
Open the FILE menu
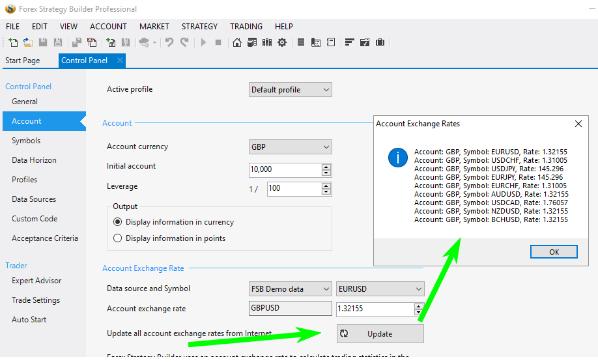click(12, 26)
